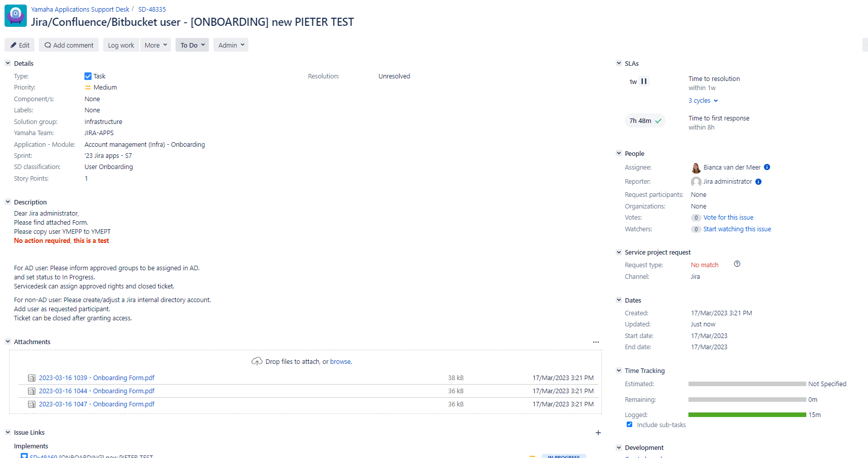This screenshot has height=458, width=868.
Task: Click the Remaining time gray bar
Action: pos(747,400)
